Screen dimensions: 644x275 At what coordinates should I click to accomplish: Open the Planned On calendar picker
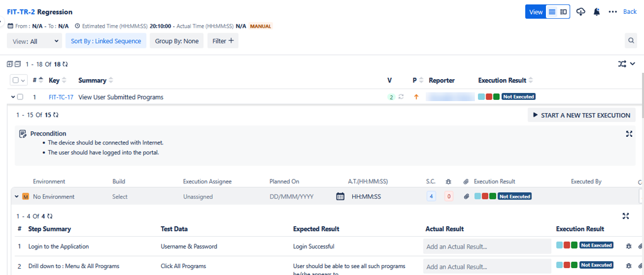click(340, 197)
